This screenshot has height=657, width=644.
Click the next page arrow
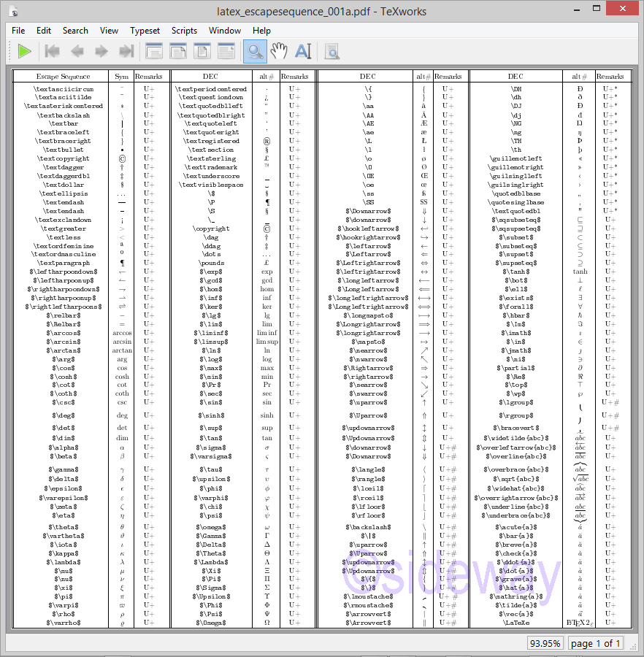[101, 52]
